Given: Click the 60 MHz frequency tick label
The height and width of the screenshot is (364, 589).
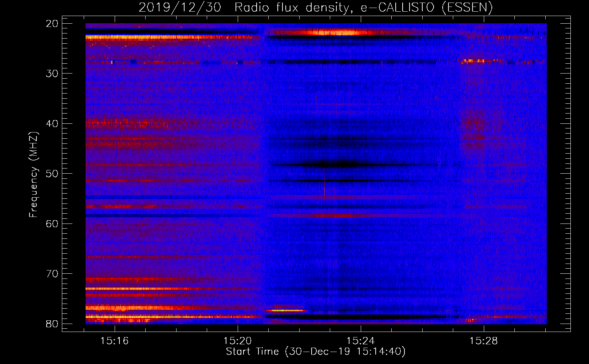Looking at the screenshot, I should 52,224.
